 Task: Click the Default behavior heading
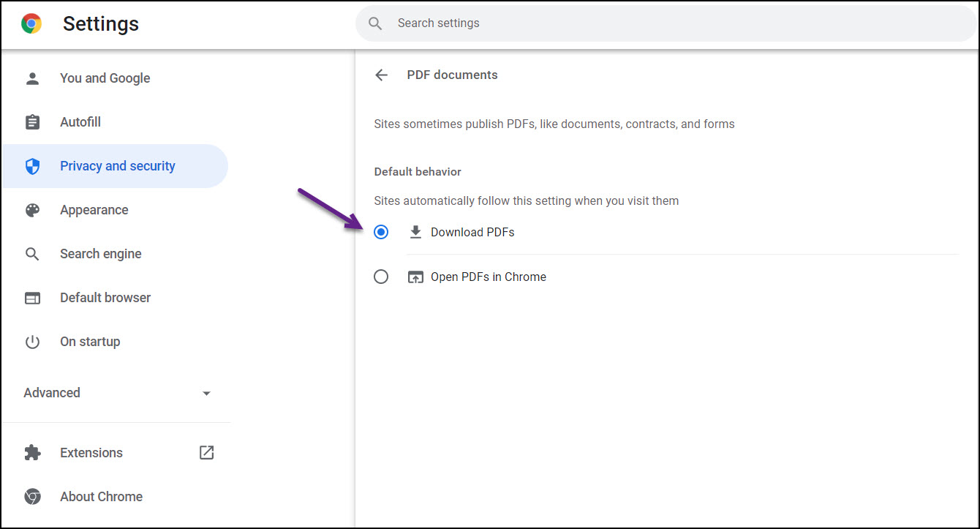pyautogui.click(x=418, y=172)
